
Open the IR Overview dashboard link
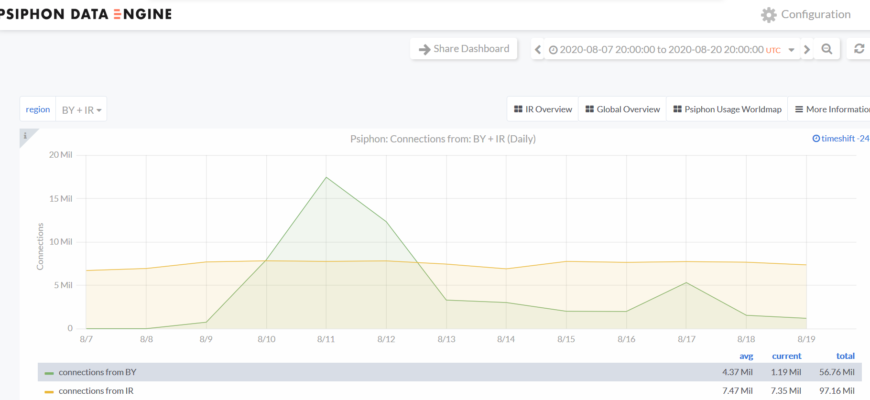[542, 110]
